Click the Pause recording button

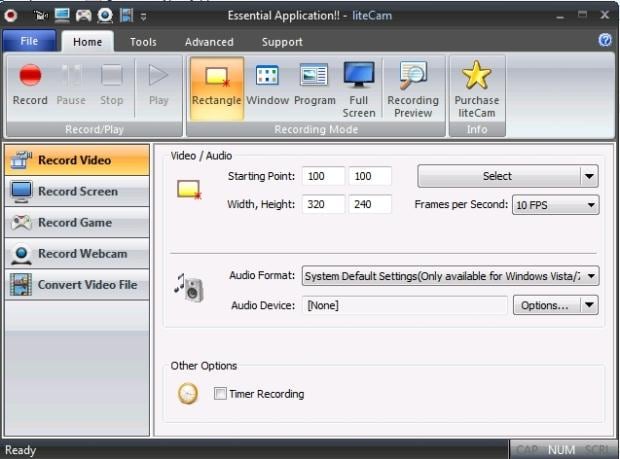pyautogui.click(x=71, y=85)
